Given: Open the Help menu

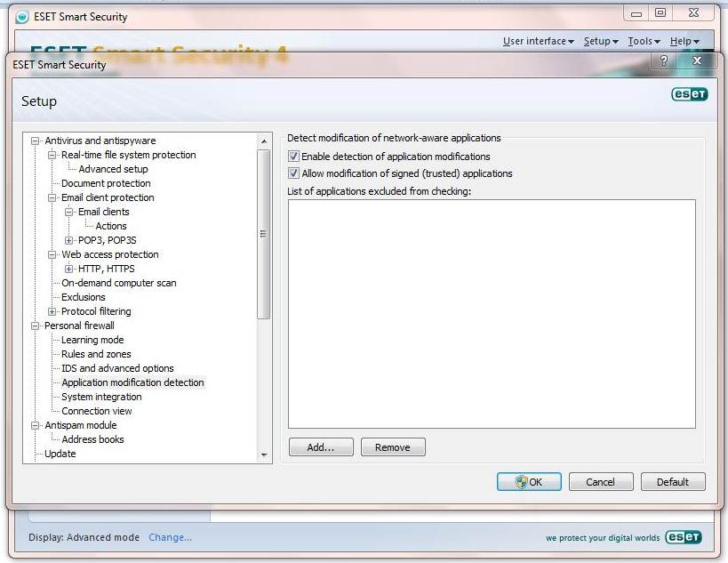Looking at the screenshot, I should coord(684,41).
